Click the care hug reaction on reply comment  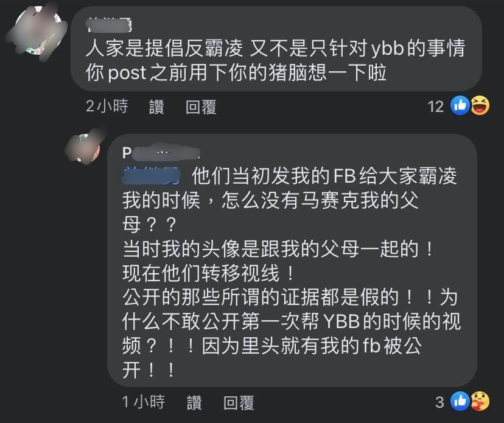click(x=480, y=401)
